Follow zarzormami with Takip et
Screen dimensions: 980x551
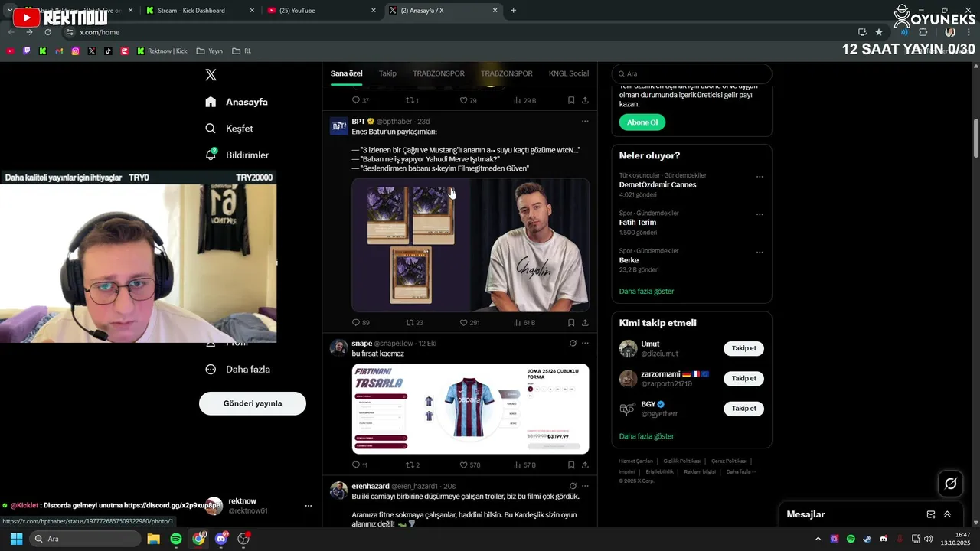[743, 378]
